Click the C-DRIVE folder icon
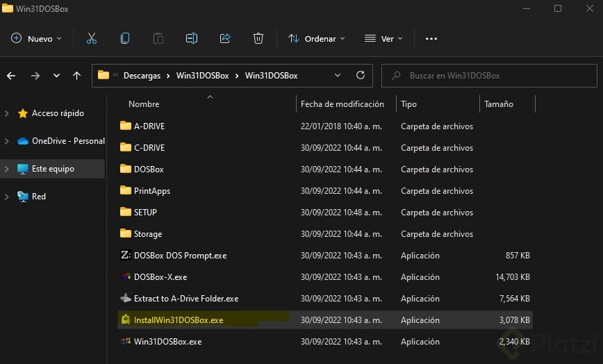Screen dimensions: 603x364 pos(125,147)
